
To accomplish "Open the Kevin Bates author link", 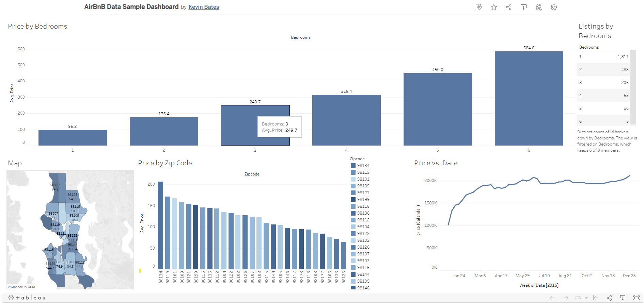I will coord(204,7).
